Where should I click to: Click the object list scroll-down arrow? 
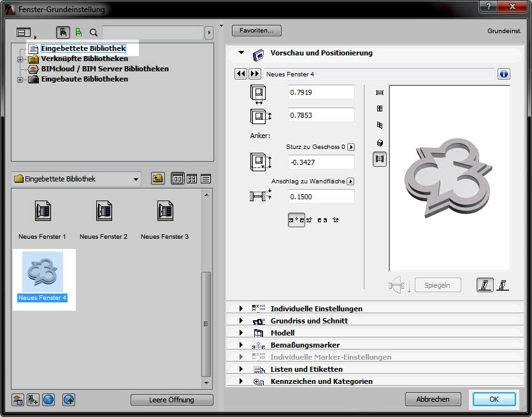pyautogui.click(x=206, y=383)
